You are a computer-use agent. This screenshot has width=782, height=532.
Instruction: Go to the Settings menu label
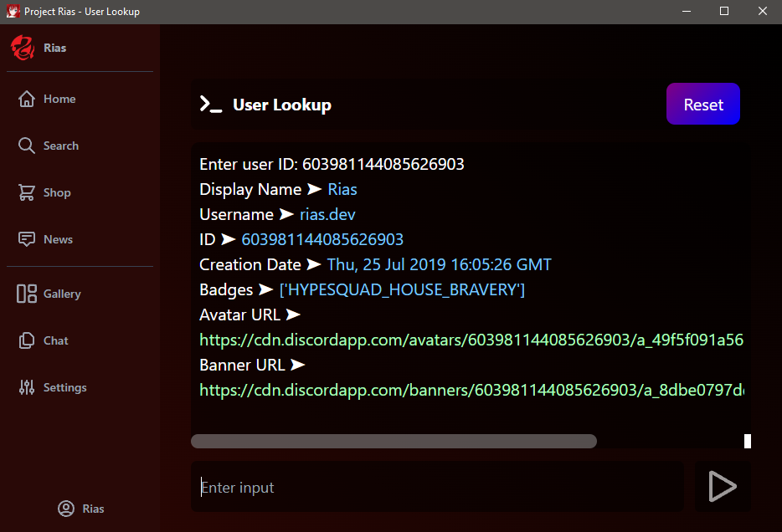pyautogui.click(x=64, y=387)
